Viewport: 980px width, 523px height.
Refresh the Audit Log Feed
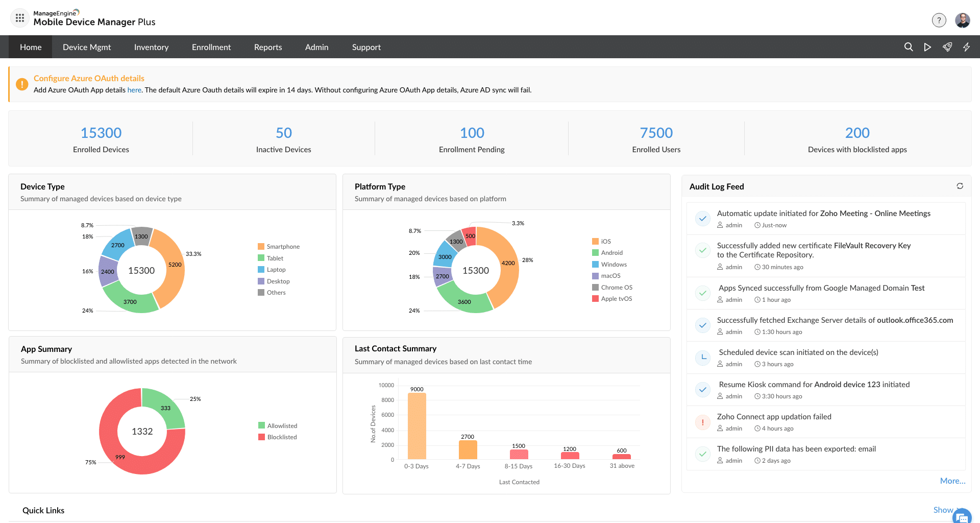(x=960, y=186)
